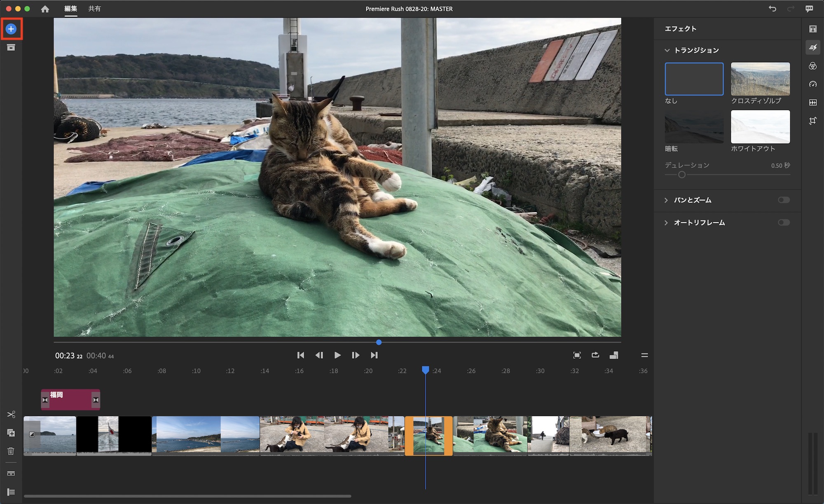Open the Crop and Rotate panel icon
The width and height of the screenshot is (824, 504).
pos(812,121)
